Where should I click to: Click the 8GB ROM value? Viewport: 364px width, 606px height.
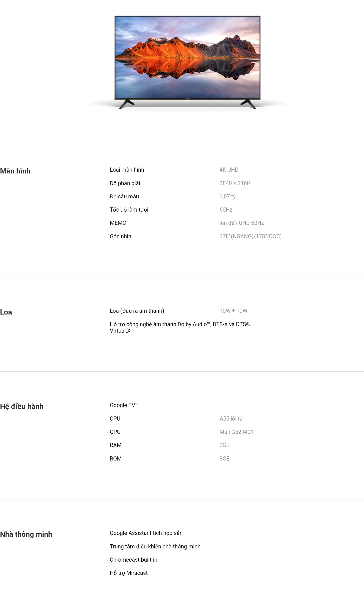[225, 459]
